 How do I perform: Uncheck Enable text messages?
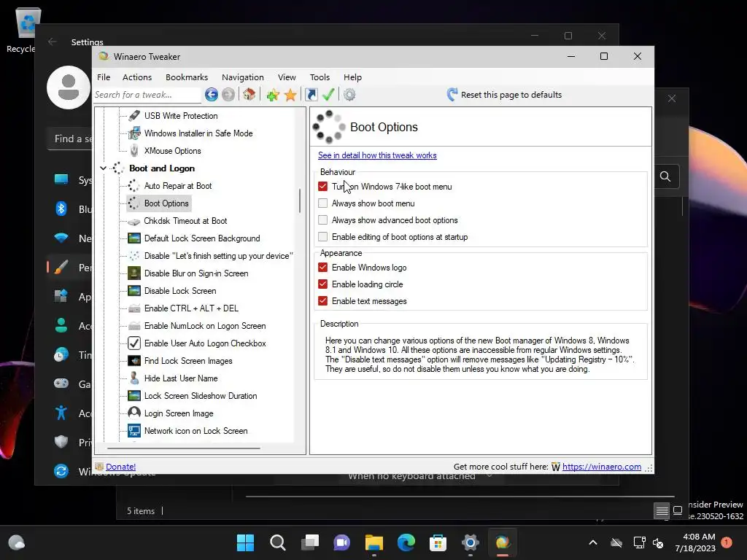pyautogui.click(x=323, y=300)
